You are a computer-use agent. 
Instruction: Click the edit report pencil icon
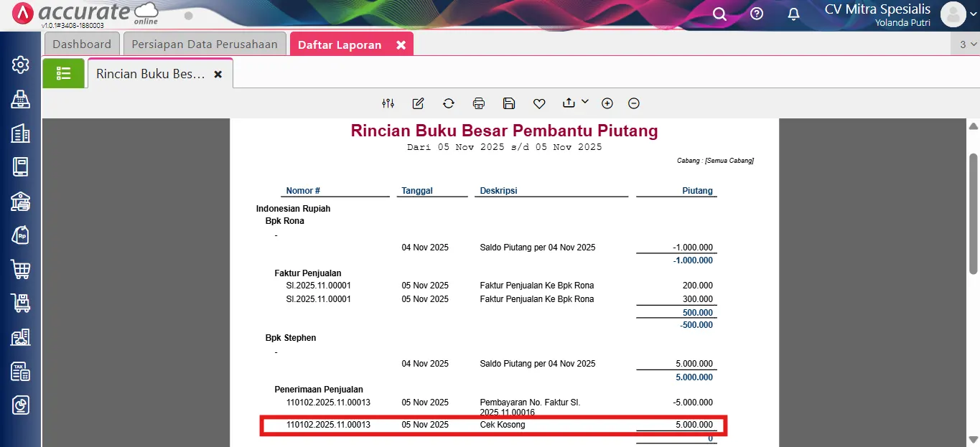418,103
